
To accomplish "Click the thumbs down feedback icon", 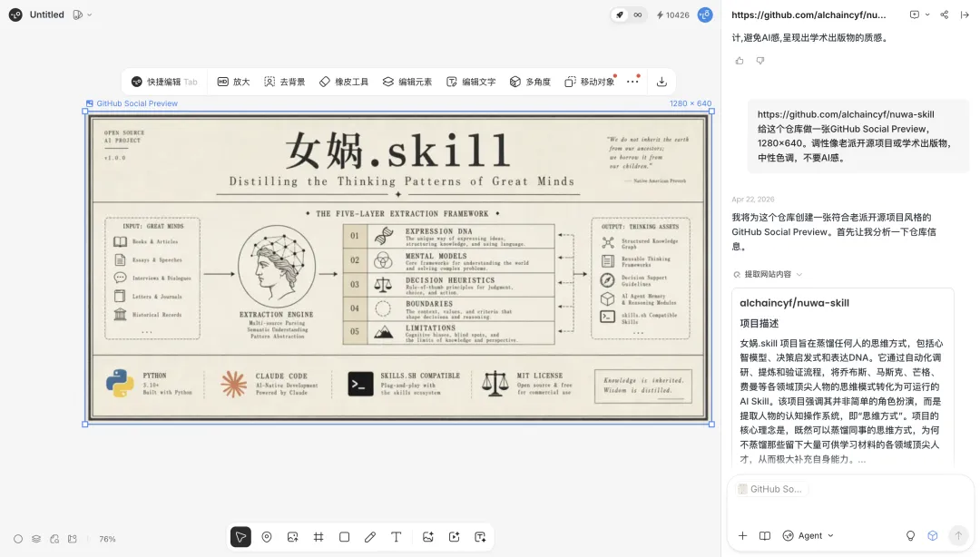I will click(x=760, y=61).
